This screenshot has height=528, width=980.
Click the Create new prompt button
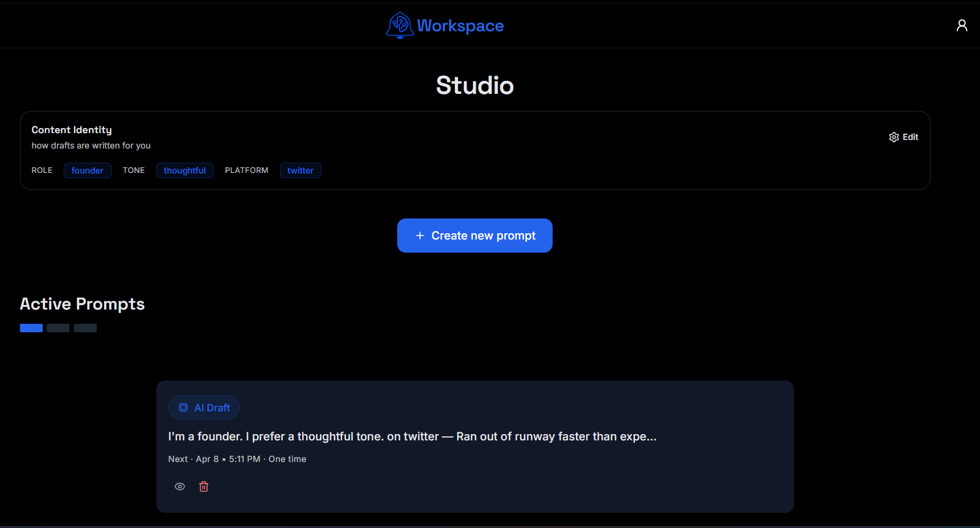[475, 236]
